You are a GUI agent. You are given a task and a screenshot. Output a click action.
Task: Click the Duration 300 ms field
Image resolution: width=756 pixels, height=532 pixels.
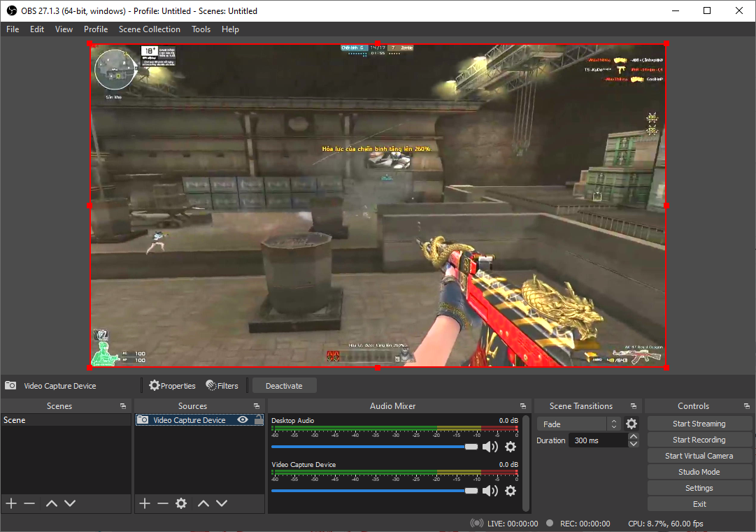[598, 440]
